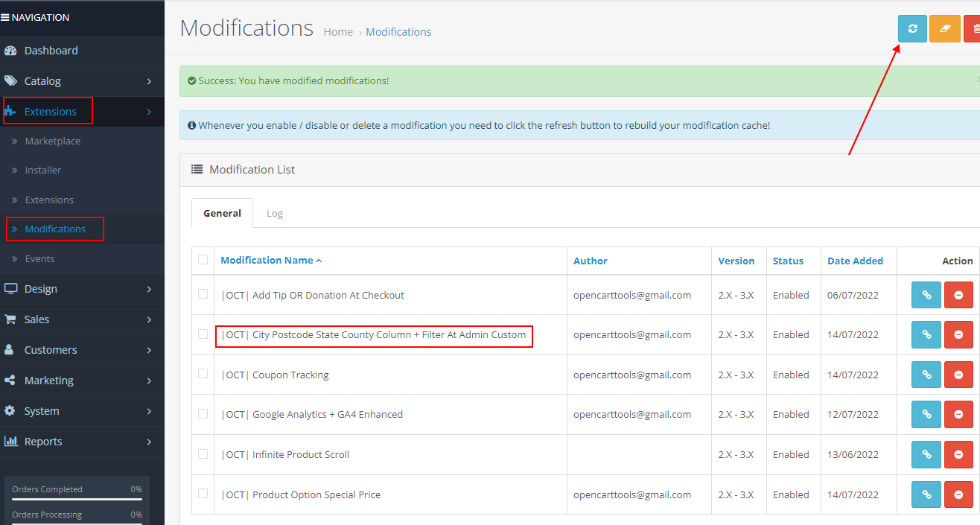The width and height of the screenshot is (980, 525).
Task: Expand the System menu chevron
Action: 149,411
